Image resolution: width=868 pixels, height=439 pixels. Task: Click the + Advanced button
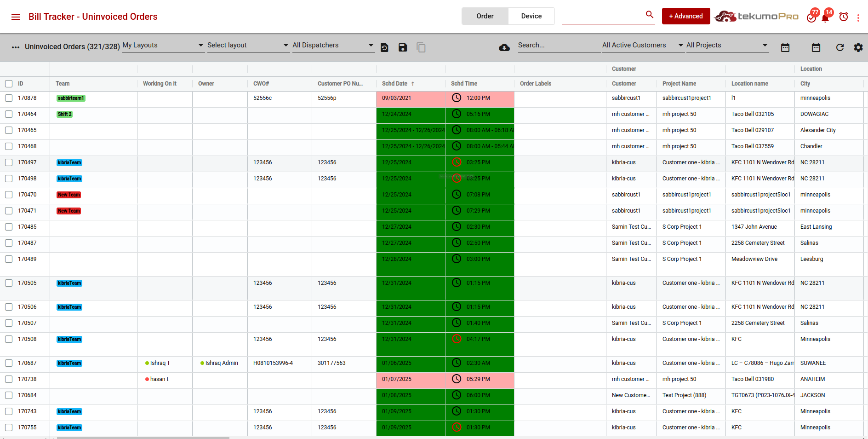685,16
